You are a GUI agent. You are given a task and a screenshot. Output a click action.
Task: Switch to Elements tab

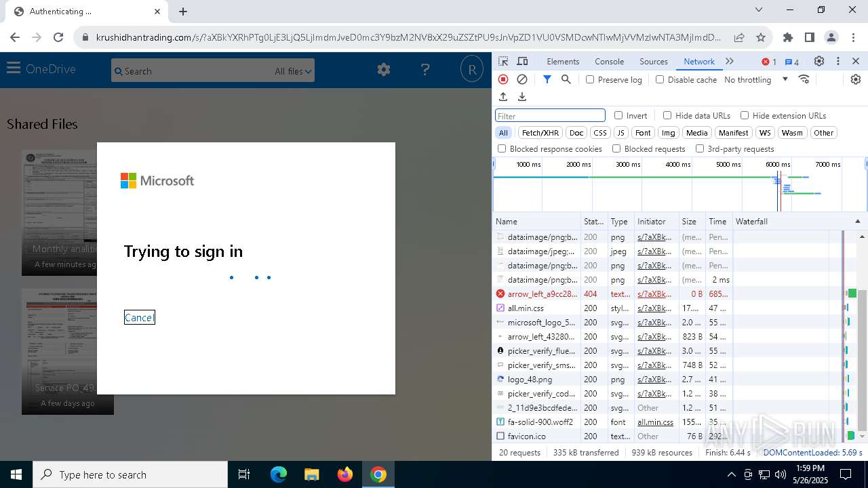click(x=563, y=61)
